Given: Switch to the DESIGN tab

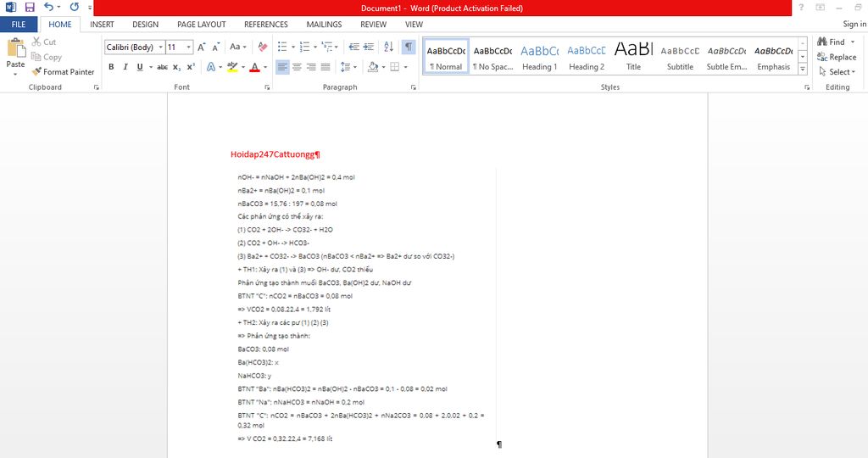Looking at the screenshot, I should coord(146,25).
